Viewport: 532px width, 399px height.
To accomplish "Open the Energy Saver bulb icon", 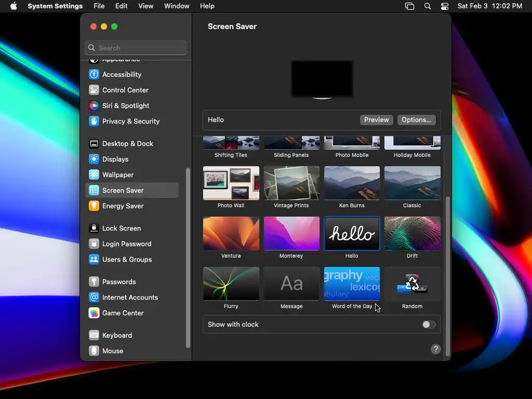I will (x=94, y=206).
